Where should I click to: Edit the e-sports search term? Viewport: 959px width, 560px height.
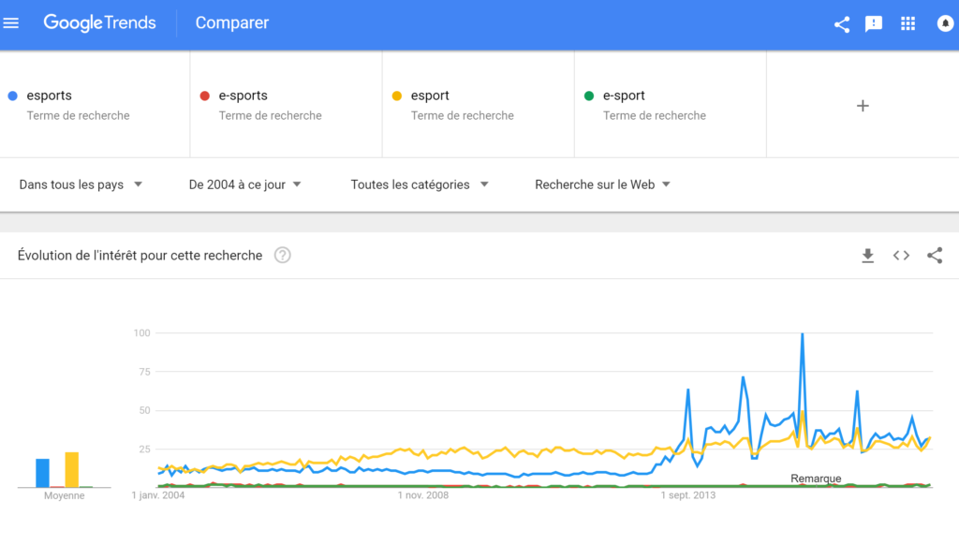pyautogui.click(x=287, y=105)
